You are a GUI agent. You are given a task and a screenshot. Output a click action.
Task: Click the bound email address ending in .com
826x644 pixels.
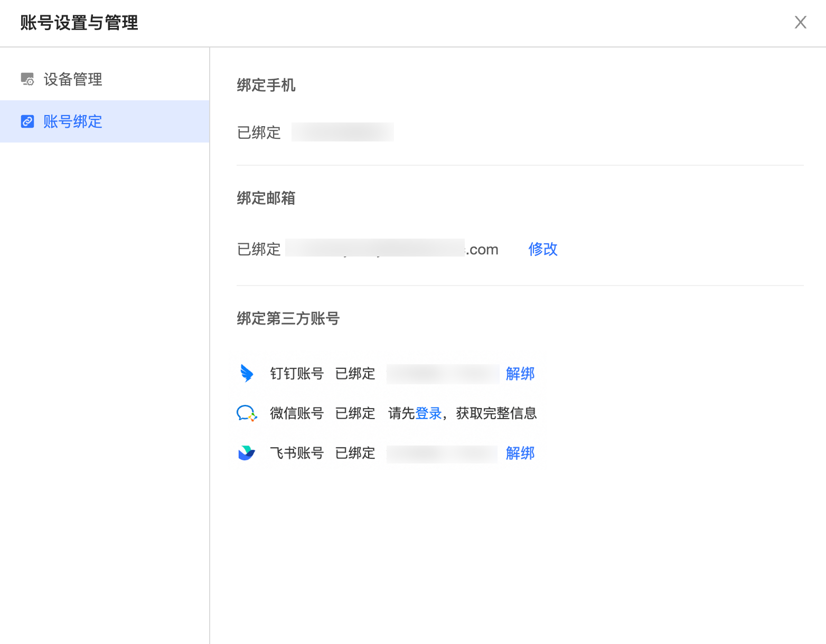392,249
